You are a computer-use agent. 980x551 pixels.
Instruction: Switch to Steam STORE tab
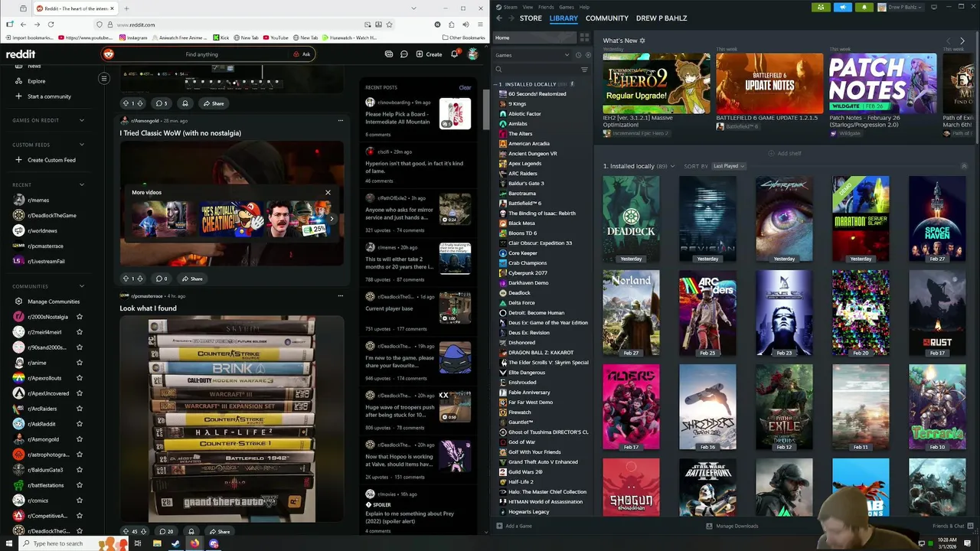click(x=531, y=18)
